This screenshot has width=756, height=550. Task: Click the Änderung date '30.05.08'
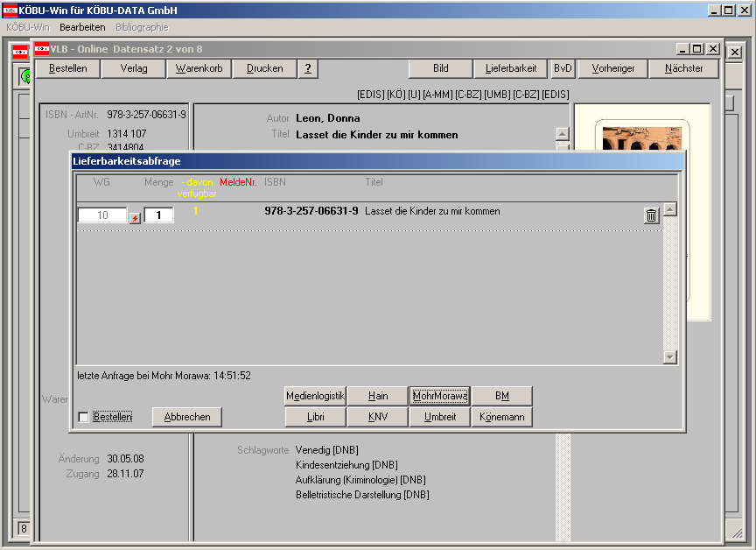click(125, 459)
